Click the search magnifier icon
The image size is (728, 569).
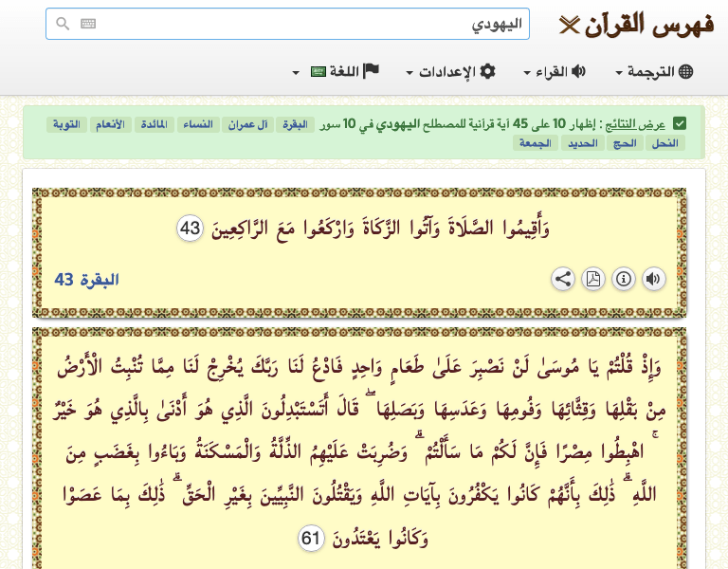[63, 24]
